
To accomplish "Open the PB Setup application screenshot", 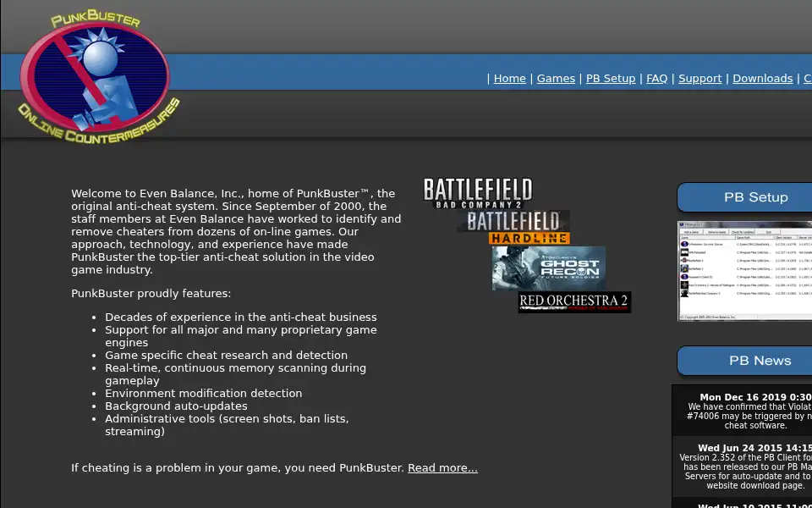I will (744, 271).
